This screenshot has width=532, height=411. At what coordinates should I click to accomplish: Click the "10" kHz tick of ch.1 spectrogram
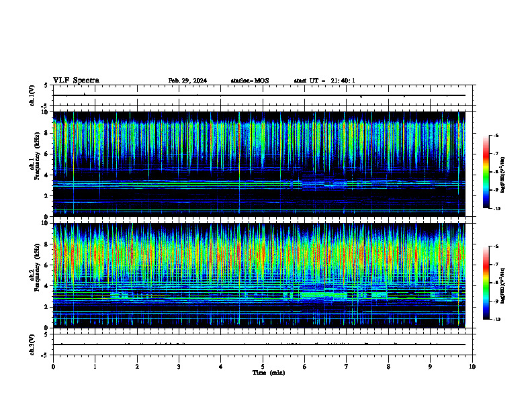pyautogui.click(x=46, y=112)
